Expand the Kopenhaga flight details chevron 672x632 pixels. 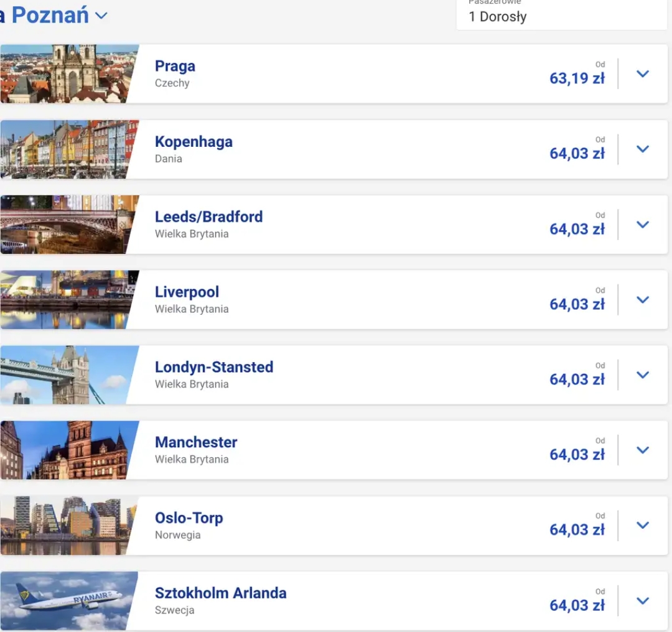643,149
